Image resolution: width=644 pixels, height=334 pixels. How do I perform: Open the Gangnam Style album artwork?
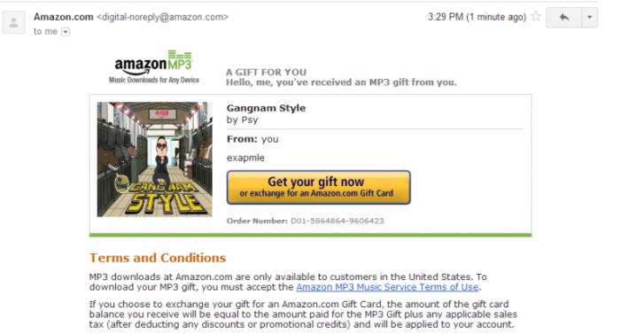(155, 159)
